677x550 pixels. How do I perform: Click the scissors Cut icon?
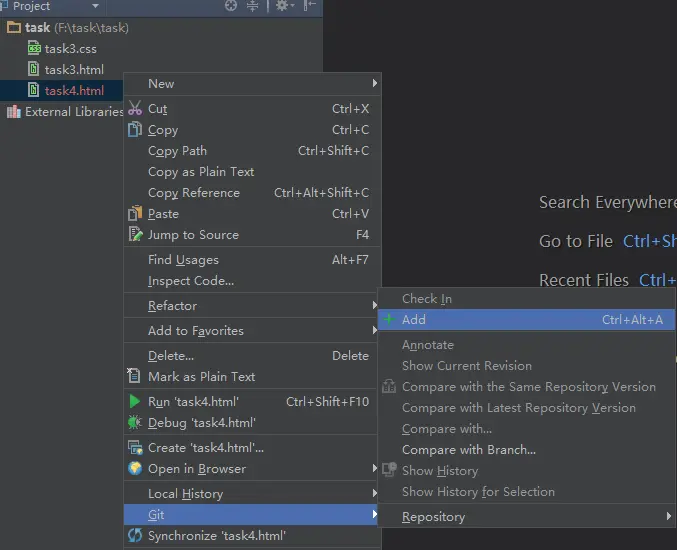[x=135, y=108]
